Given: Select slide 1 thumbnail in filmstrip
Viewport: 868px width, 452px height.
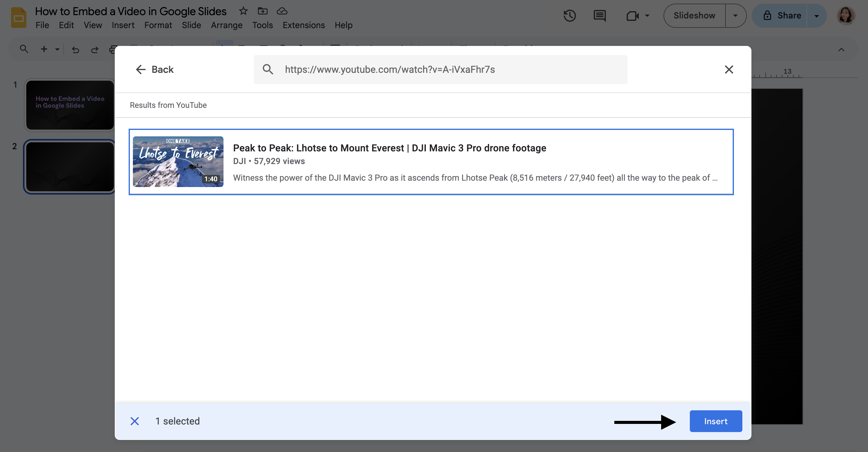Looking at the screenshot, I should tap(70, 105).
